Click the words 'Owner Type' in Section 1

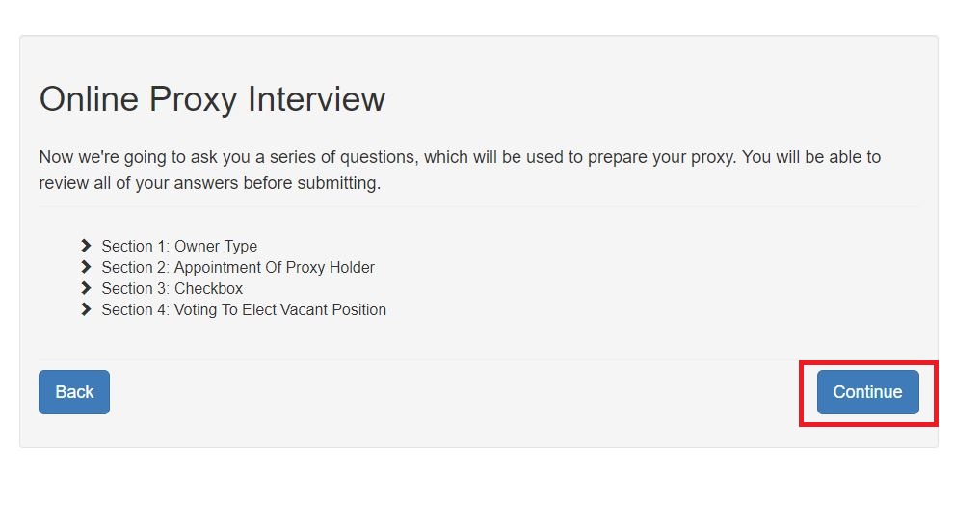point(216,246)
